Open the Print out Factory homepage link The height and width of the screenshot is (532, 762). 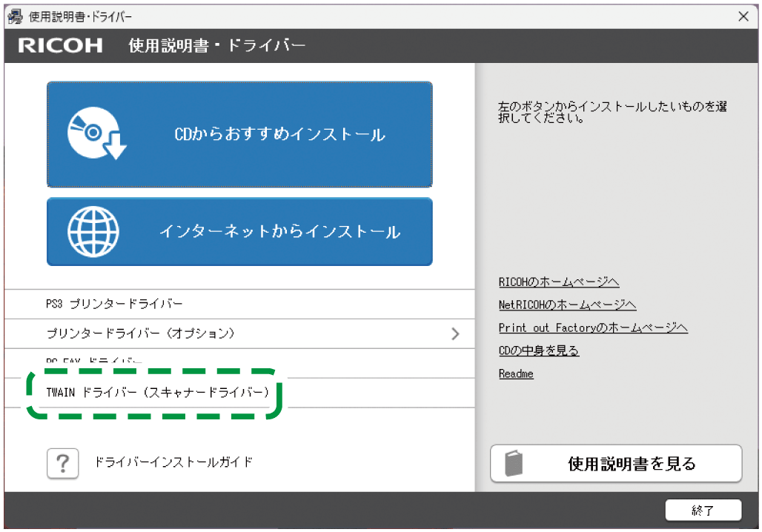point(593,327)
